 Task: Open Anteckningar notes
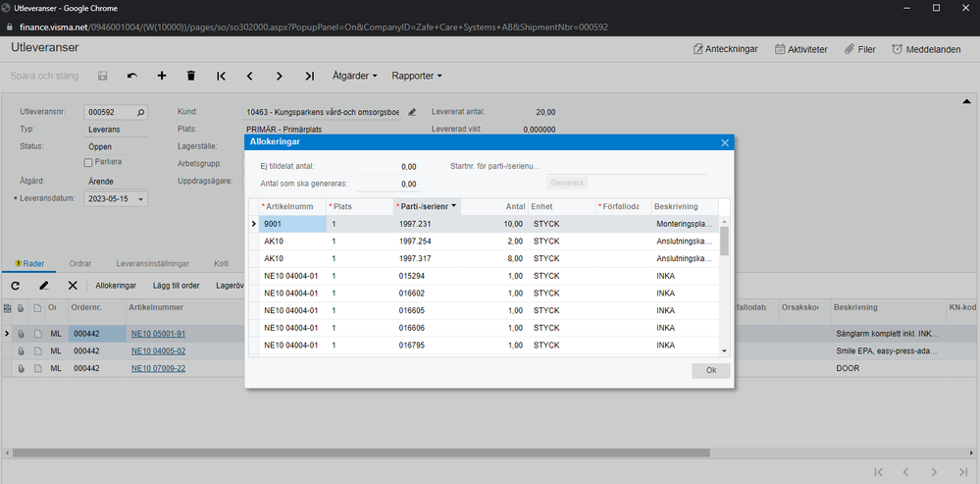click(726, 49)
